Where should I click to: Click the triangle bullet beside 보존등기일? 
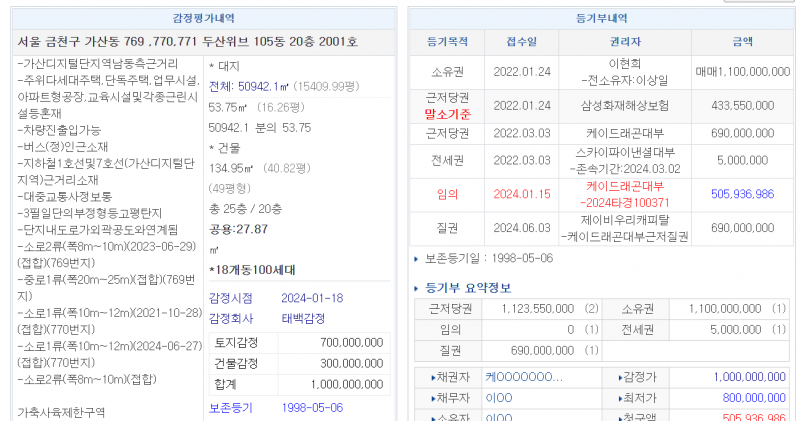click(417, 258)
